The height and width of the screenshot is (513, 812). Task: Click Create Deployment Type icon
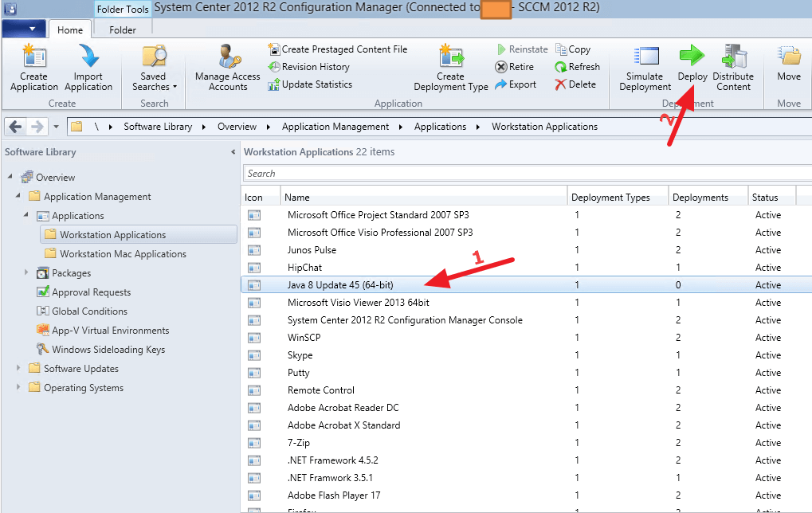[451, 56]
